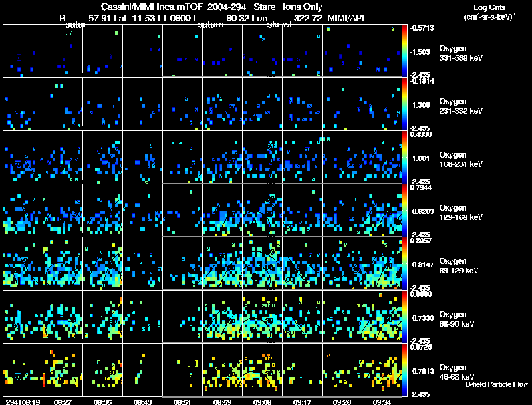Click the 'B-field Particle Flow' legend text
The image size is (532, 405).
click(497, 384)
